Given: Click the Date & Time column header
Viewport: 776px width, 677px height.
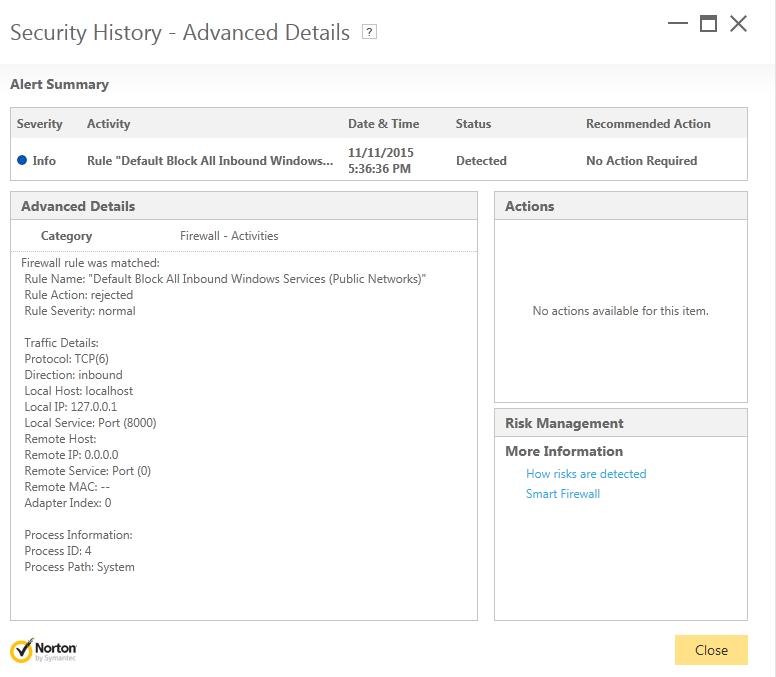Looking at the screenshot, I should (383, 124).
